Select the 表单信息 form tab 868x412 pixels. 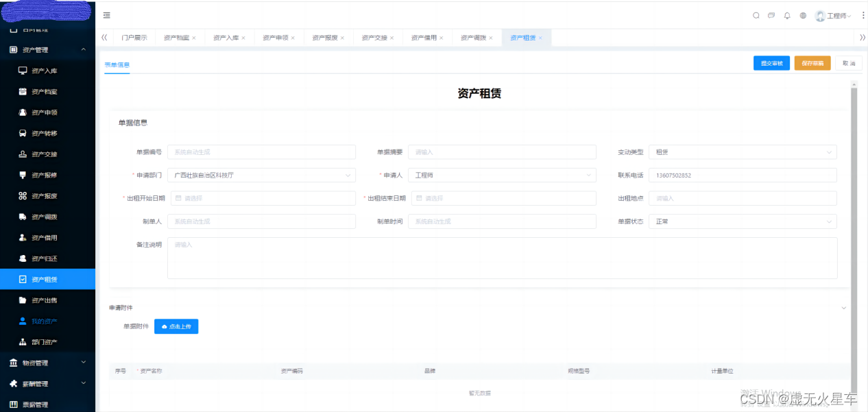pos(117,65)
